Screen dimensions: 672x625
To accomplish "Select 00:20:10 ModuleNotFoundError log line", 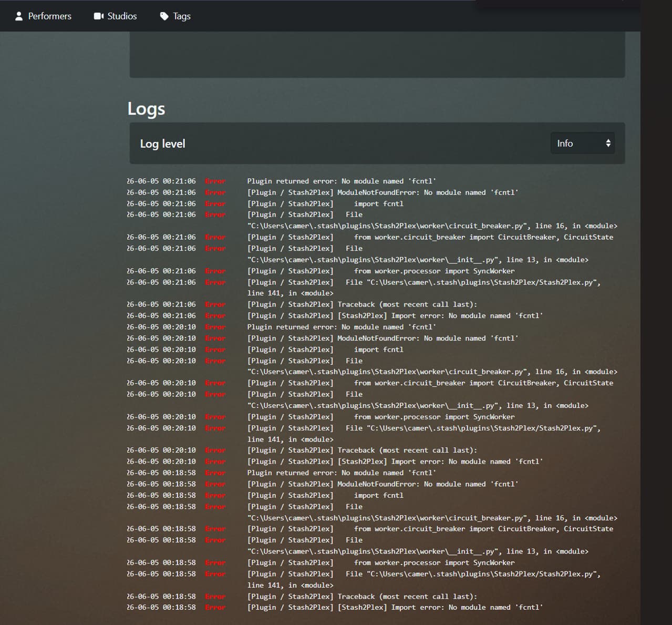I will click(x=382, y=339).
